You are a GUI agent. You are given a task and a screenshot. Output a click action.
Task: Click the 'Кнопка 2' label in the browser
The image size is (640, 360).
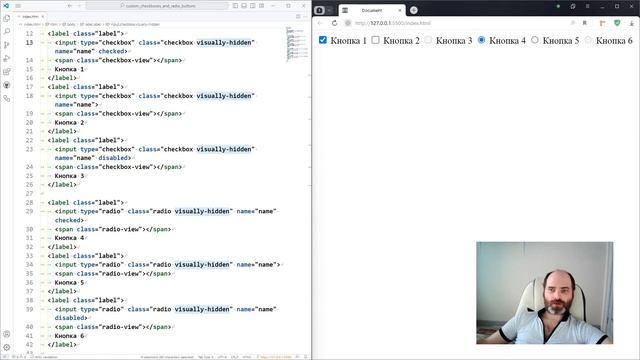click(401, 40)
